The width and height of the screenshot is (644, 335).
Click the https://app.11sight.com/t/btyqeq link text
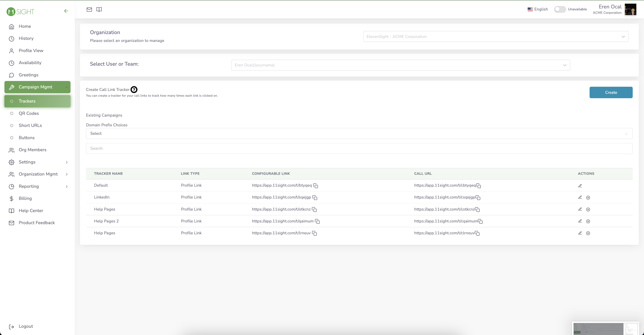click(x=282, y=185)
